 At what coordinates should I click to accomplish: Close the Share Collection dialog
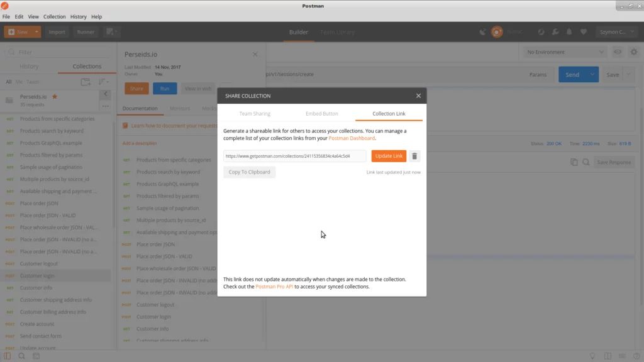pos(418,96)
